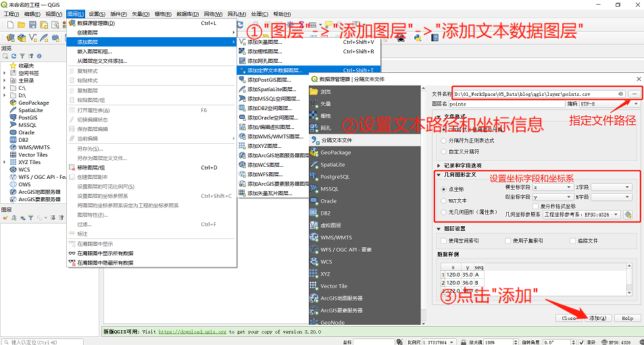This screenshot has height=345, width=644.
Task: Click the locator search box
Action: [x=43, y=342]
